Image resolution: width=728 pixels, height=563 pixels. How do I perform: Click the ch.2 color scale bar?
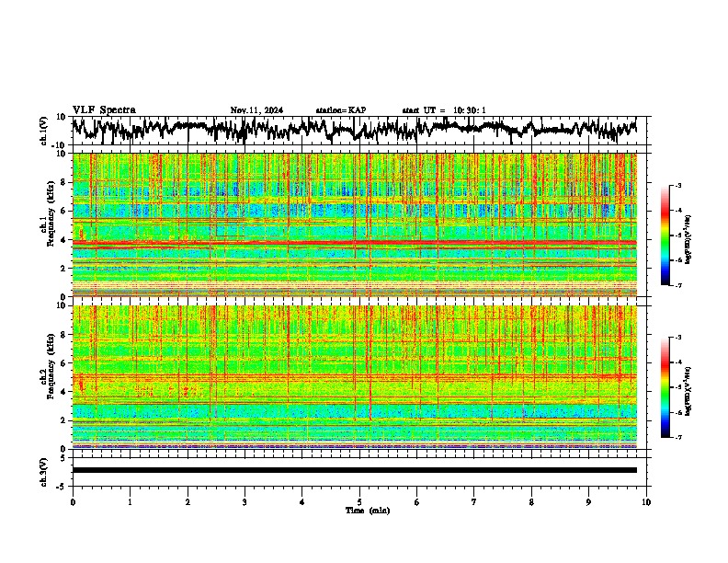pos(665,387)
